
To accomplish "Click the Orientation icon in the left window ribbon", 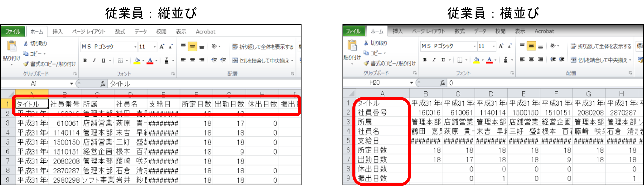I will pyautogui.click(x=214, y=47).
